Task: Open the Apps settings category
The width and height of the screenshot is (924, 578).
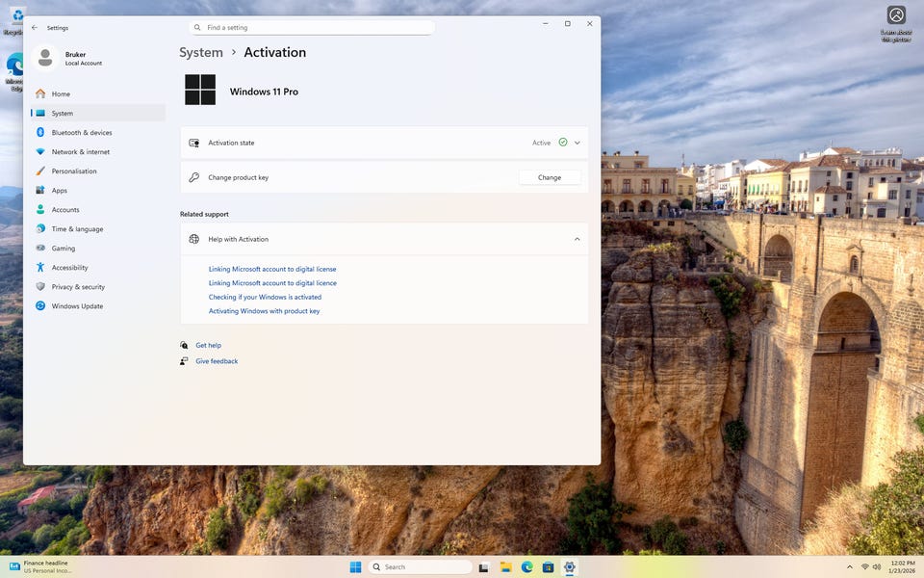Action: pyautogui.click(x=60, y=191)
